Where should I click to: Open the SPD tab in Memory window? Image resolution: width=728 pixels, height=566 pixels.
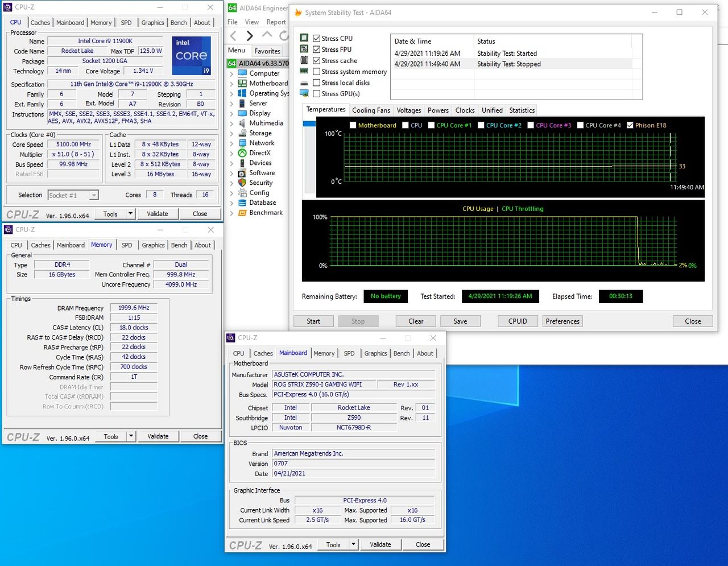[x=127, y=245]
